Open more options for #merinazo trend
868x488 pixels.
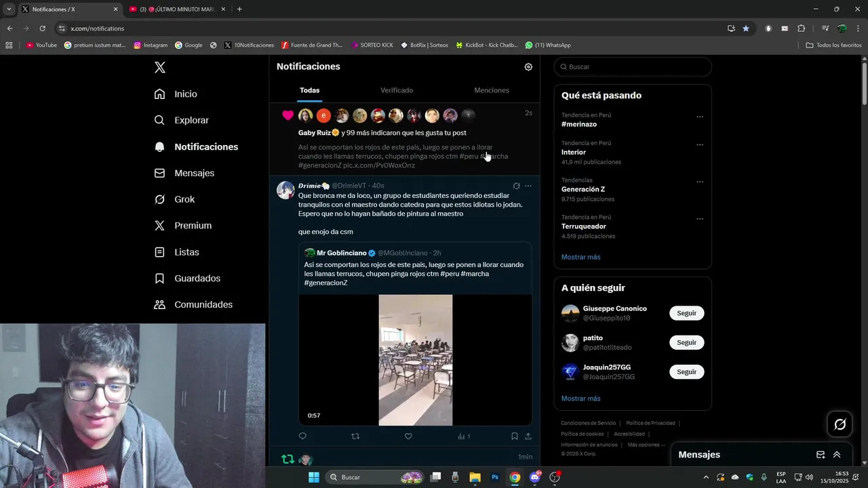coord(700,117)
